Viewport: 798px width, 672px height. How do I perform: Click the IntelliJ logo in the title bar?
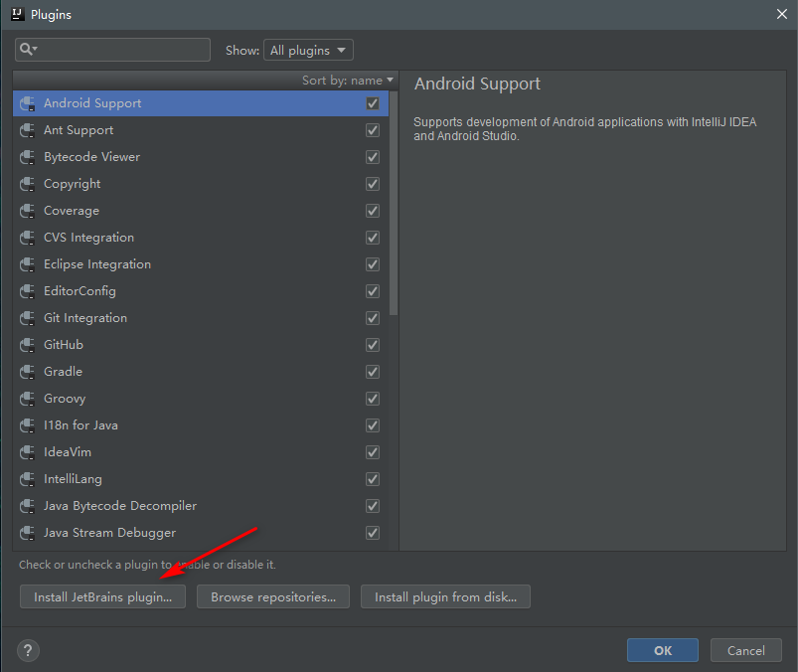click(17, 14)
